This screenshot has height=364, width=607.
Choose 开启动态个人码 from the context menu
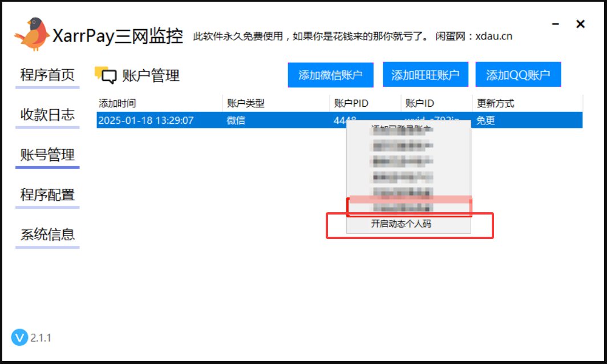pos(401,224)
